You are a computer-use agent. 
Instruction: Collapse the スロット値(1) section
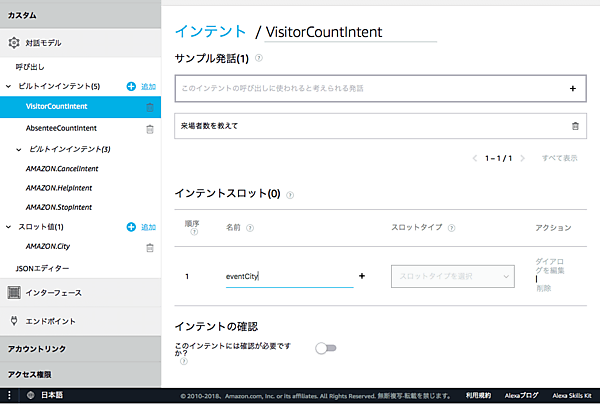[9, 227]
